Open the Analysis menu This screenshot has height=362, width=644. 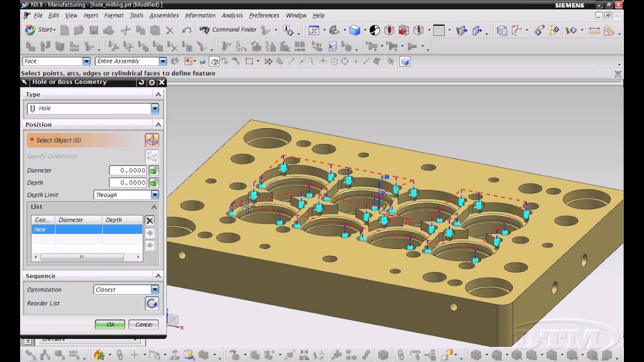click(232, 16)
